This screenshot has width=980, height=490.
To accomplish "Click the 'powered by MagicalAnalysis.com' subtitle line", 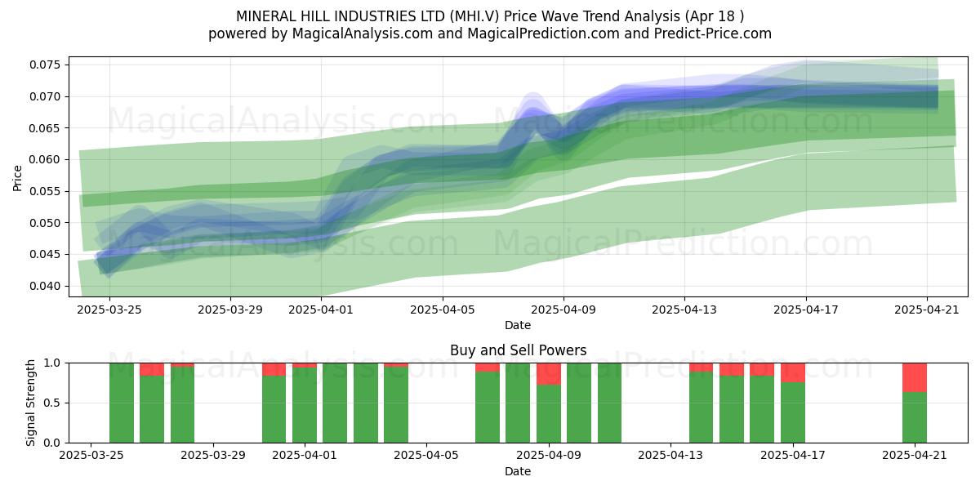I will tap(490, 33).
